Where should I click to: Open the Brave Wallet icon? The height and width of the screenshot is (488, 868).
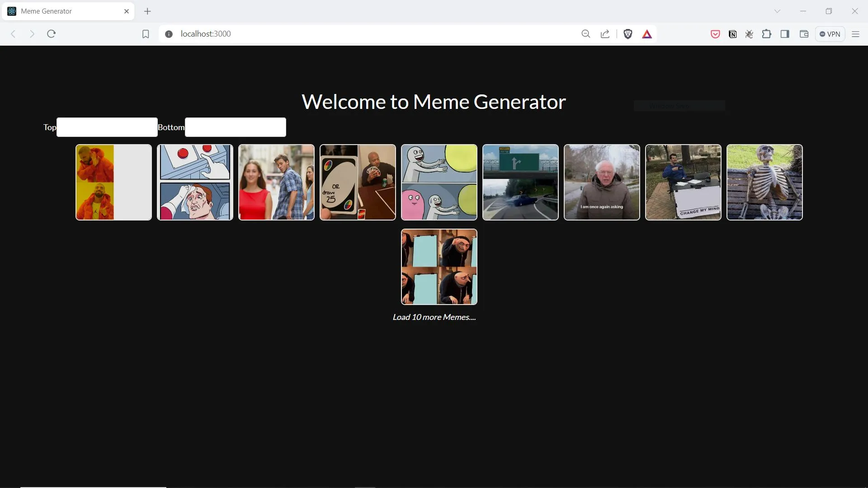click(x=804, y=34)
